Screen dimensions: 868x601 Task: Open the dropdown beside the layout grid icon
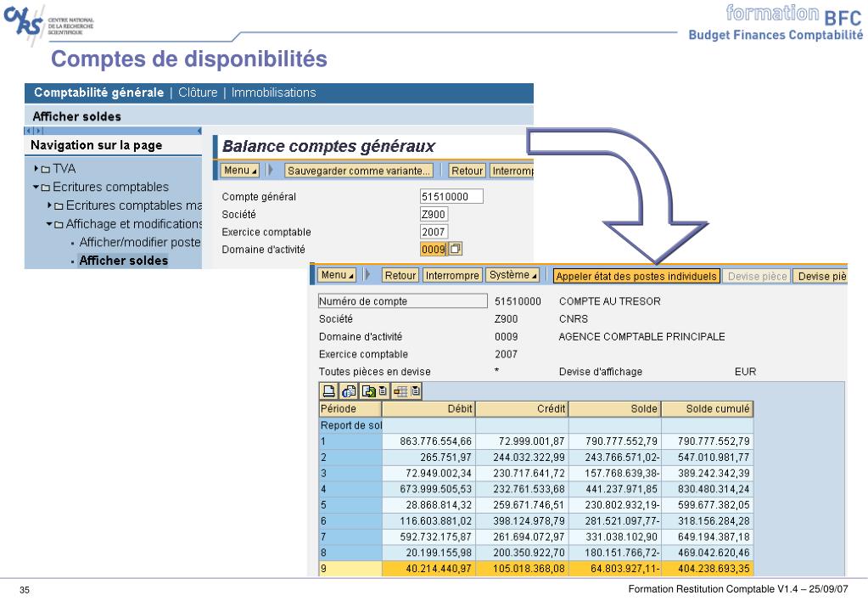click(x=416, y=391)
